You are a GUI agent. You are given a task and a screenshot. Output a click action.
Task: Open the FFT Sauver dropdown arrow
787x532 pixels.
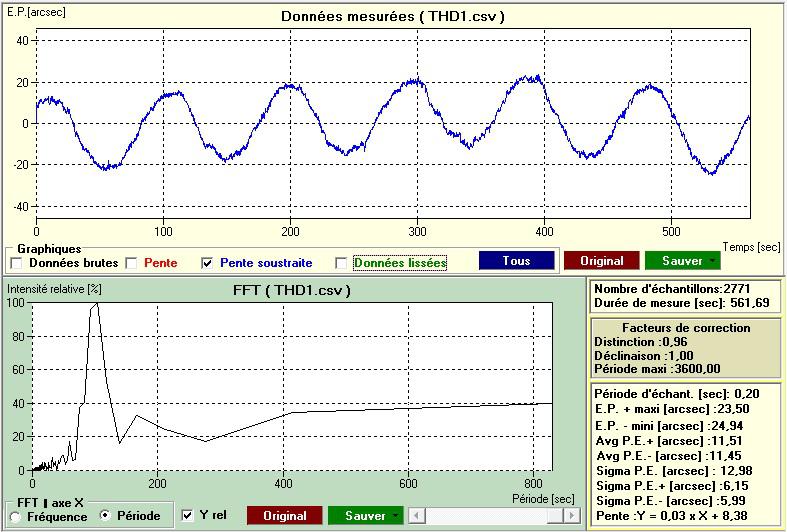[x=396, y=515]
